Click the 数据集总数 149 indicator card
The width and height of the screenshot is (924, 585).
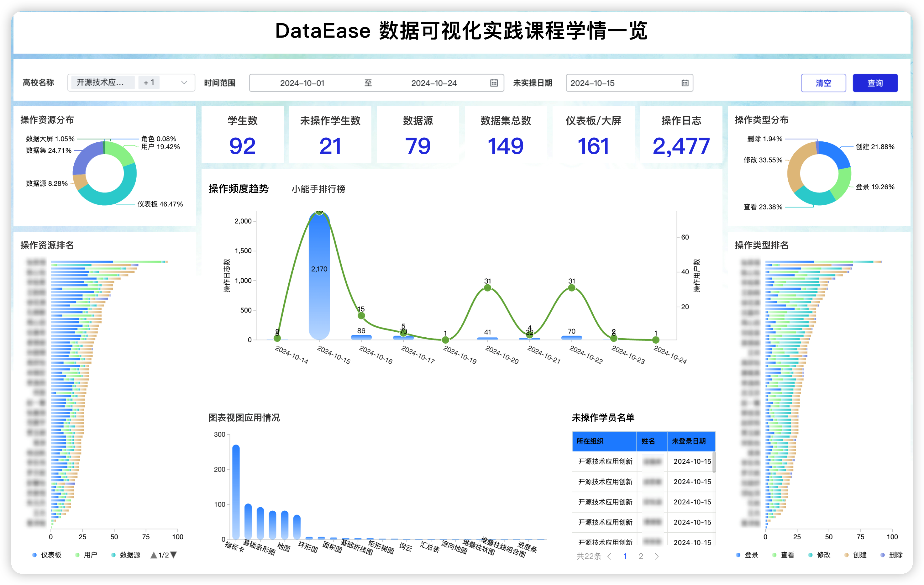(506, 135)
